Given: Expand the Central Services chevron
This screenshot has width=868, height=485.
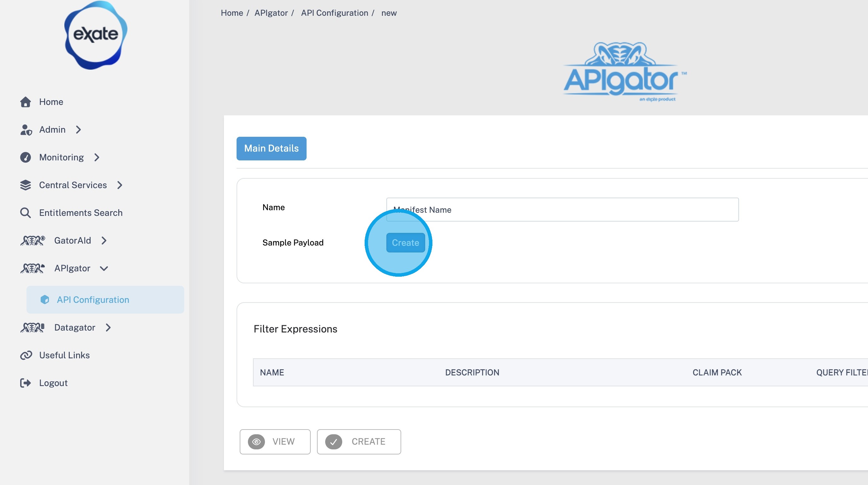Looking at the screenshot, I should 120,185.
